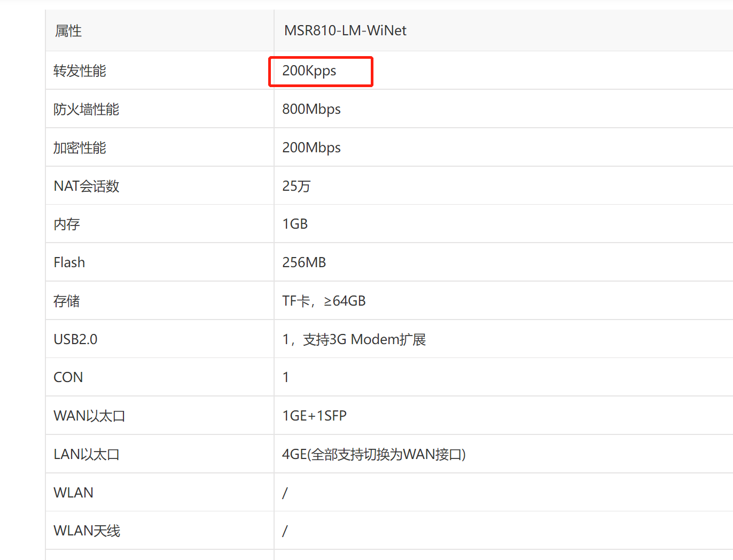Click the "USB2.0" row label
This screenshot has height=560, width=733.
point(75,339)
